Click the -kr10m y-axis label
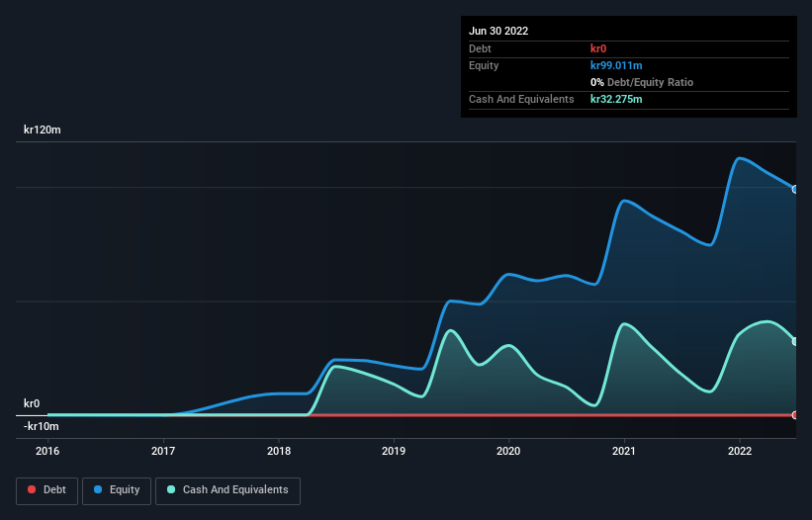Viewport: 812px width, 520px height. pos(41,426)
